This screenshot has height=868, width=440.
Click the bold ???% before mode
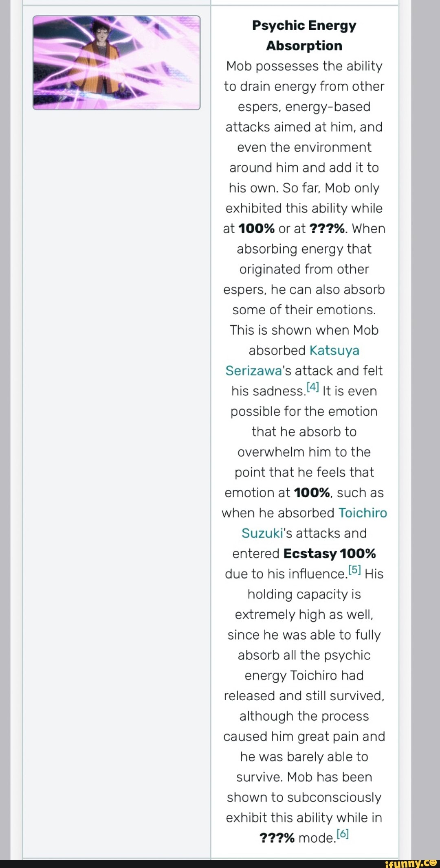pyautogui.click(x=277, y=838)
